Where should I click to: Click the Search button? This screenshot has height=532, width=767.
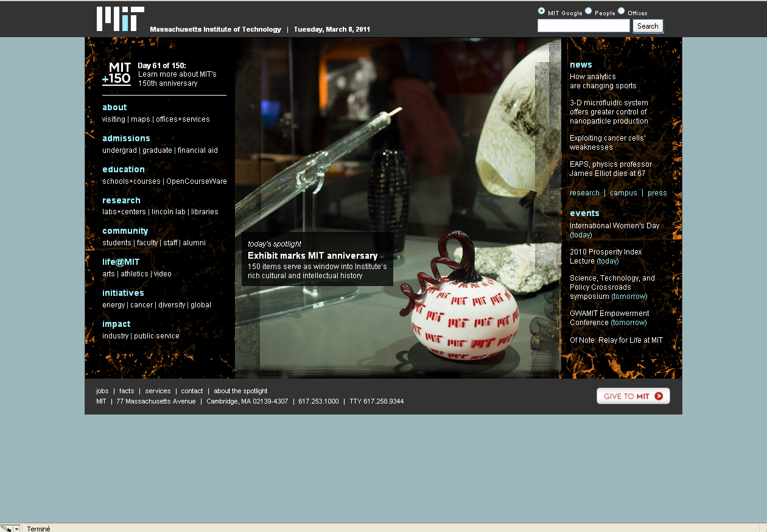[x=648, y=26]
